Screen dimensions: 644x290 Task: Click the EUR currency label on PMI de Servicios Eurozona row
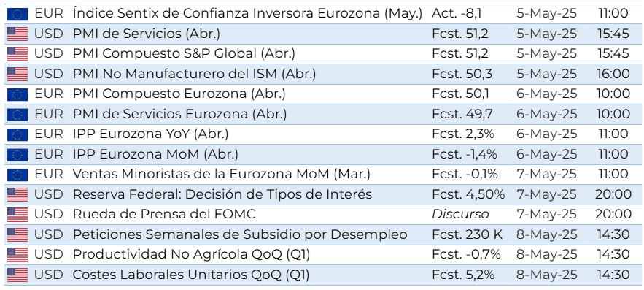click(49, 114)
